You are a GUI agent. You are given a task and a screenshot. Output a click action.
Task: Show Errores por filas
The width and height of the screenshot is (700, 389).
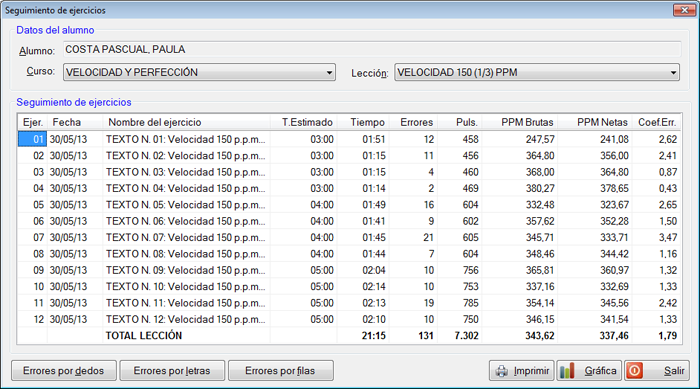tap(281, 371)
